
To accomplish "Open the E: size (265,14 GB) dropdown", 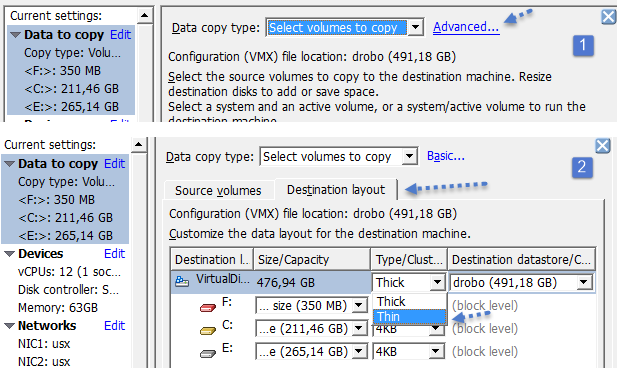I will [x=359, y=351].
